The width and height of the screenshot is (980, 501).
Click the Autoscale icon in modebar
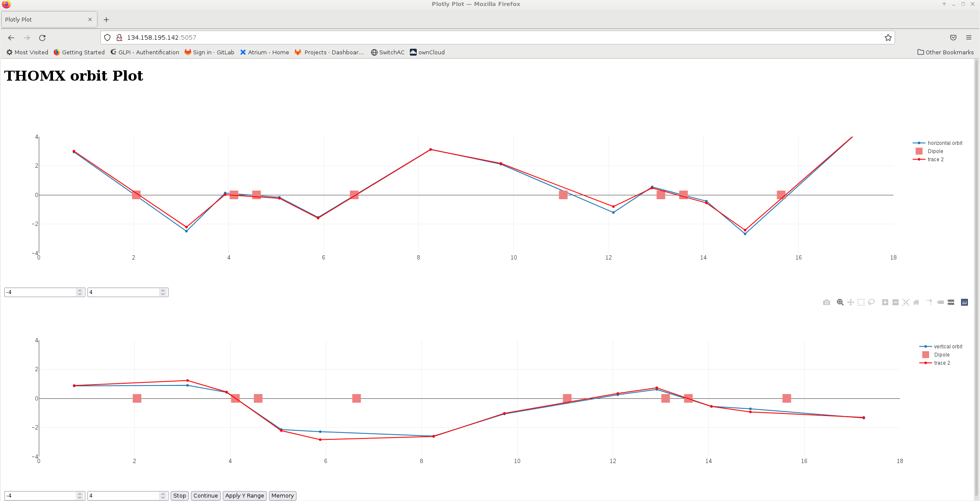point(905,302)
